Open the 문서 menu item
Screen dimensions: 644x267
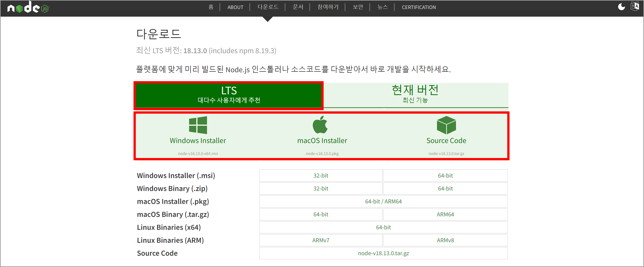298,7
